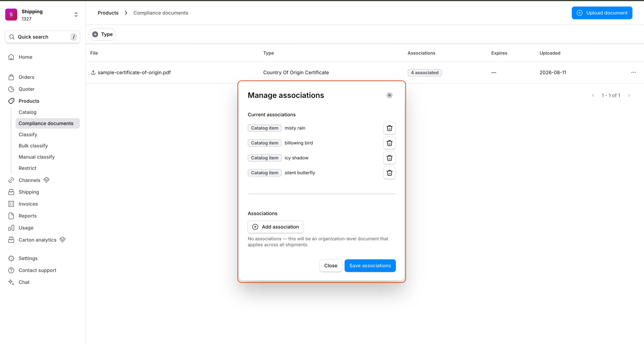The image size is (644, 343).
Task: Click the Orders bag icon
Action: coord(11,77)
